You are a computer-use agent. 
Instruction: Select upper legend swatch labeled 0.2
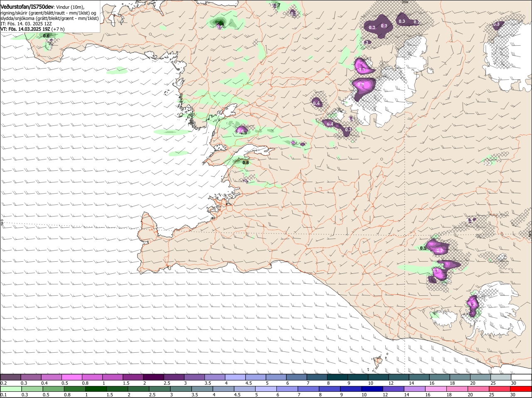(x=11, y=377)
